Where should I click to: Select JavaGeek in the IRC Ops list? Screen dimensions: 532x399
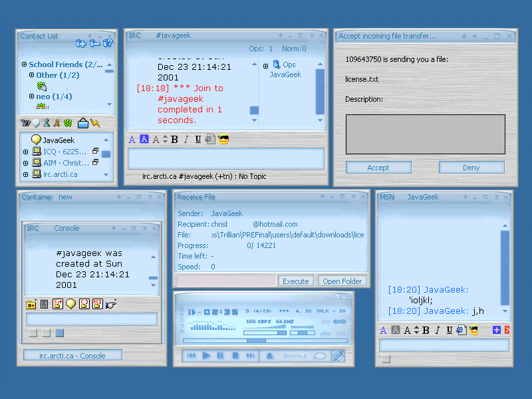285,74
